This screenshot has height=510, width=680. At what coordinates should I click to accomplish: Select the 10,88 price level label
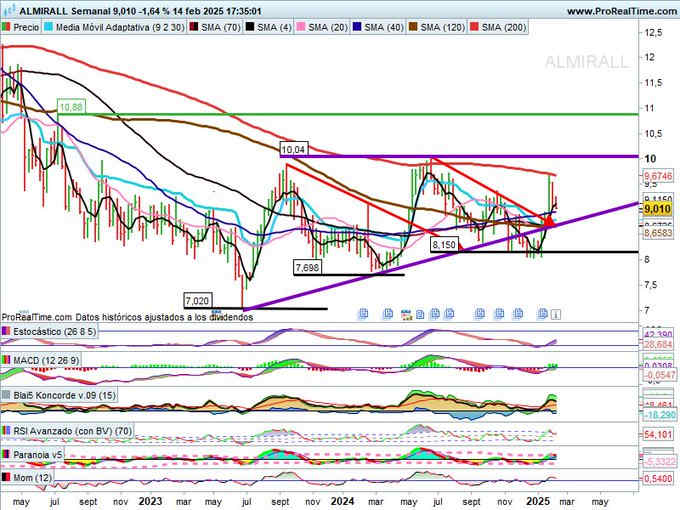pos(71,107)
